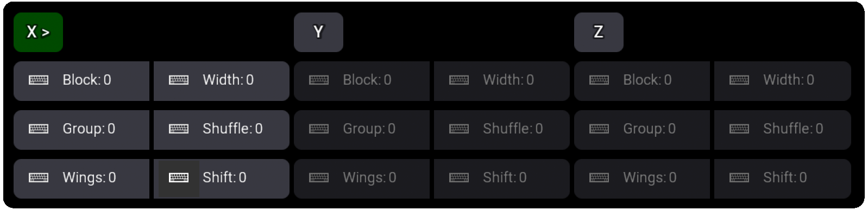Switch to the Y axis tab
This screenshot has height=210, width=868.
[318, 33]
